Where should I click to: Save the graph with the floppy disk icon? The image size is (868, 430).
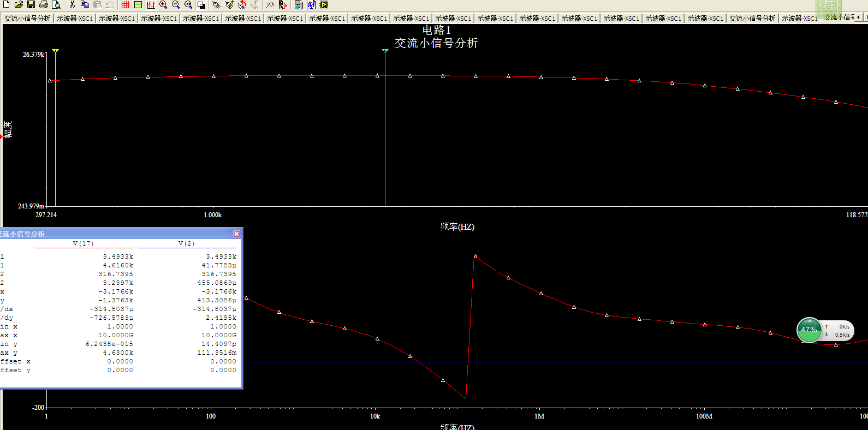31,5
